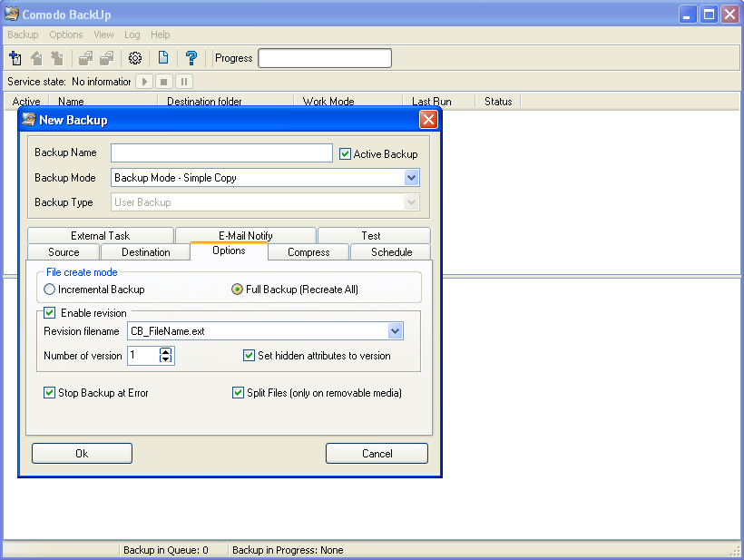This screenshot has width=744, height=560.
Task: Switch to the Source tab
Action: pos(64,252)
